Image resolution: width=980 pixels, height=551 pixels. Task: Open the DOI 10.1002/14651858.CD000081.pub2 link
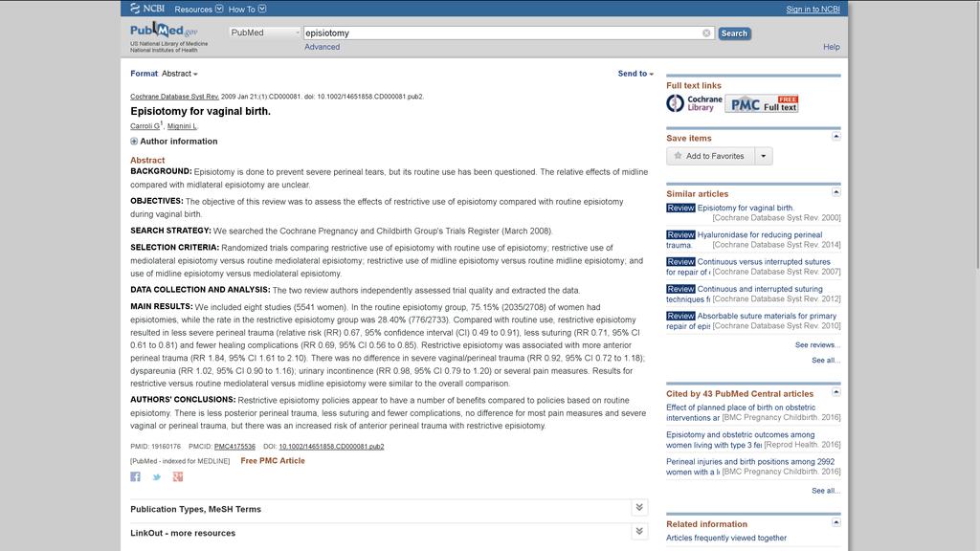coord(331,447)
